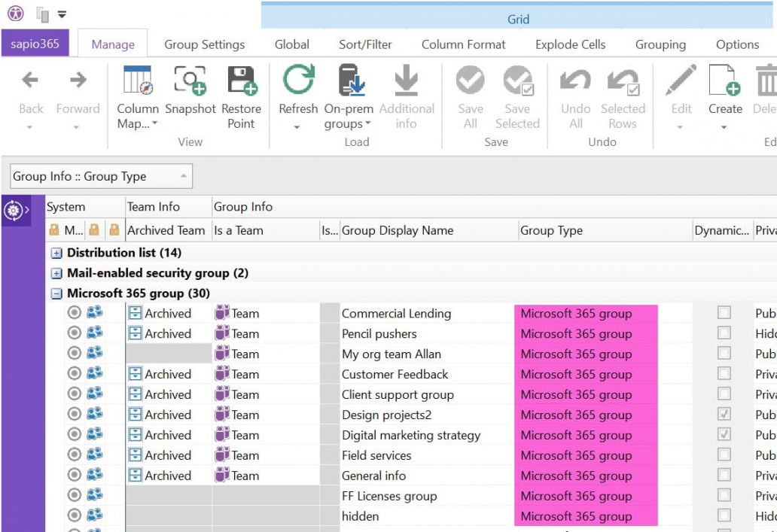Click the sapio365 logo in title bar
777x532 pixels.
(x=15, y=13)
